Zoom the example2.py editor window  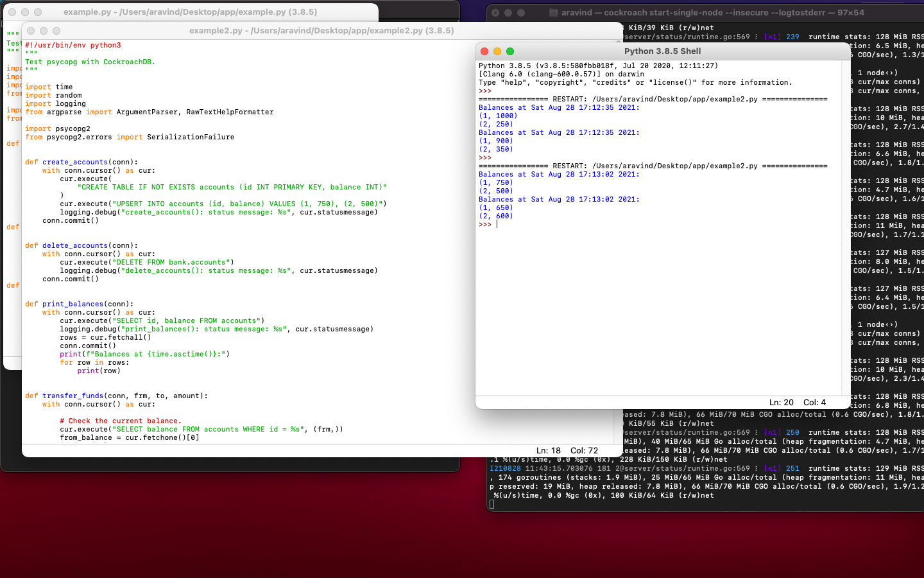pyautogui.click(x=56, y=31)
